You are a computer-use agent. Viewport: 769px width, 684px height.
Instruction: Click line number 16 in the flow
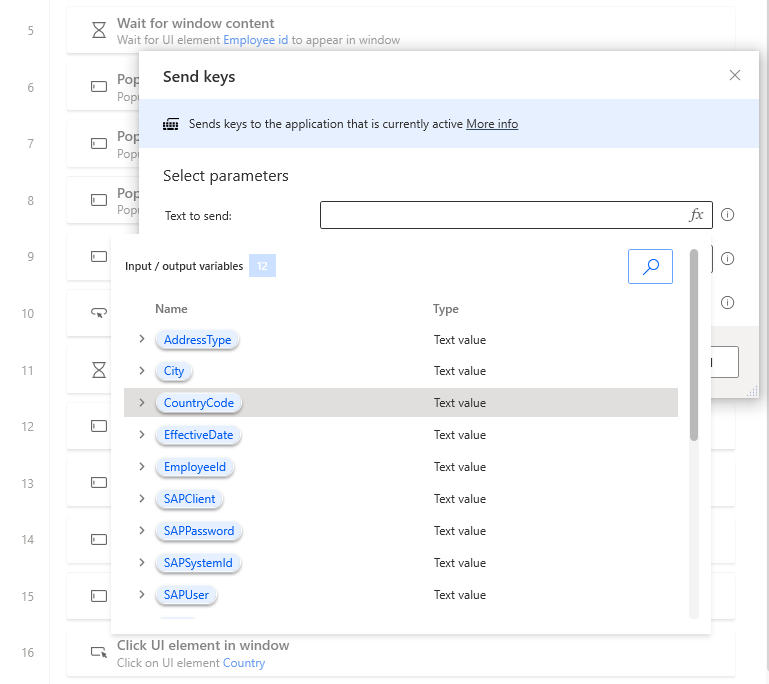[28, 653]
